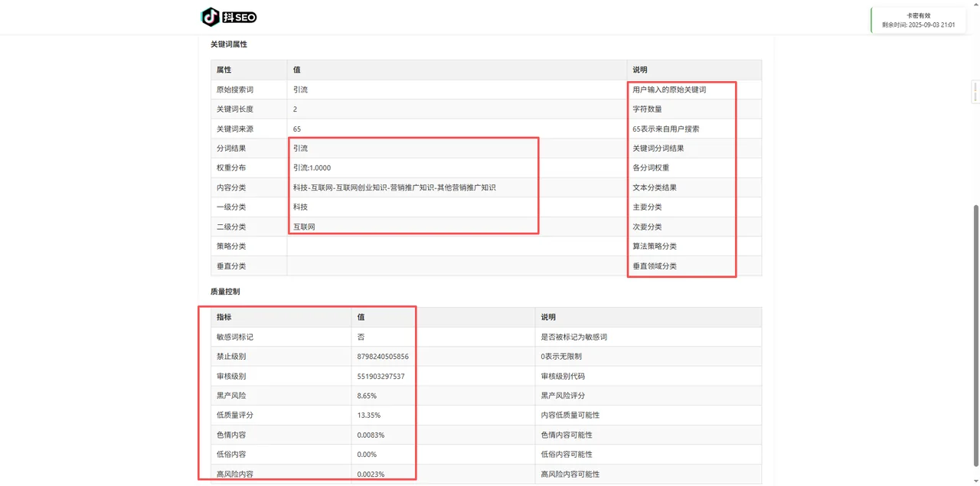Click the 策略分类 attribute cell
Viewport: 980px width, 486px height.
click(249, 246)
